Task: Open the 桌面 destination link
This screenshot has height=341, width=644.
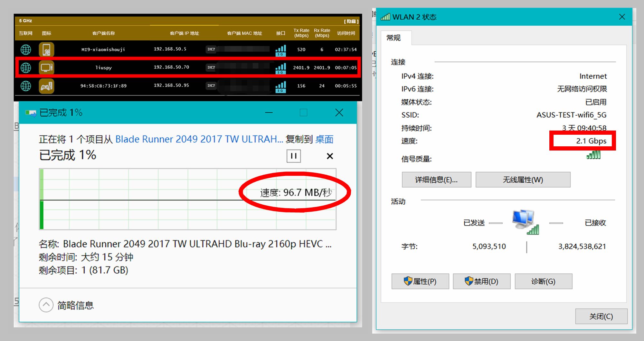Action: click(x=324, y=139)
